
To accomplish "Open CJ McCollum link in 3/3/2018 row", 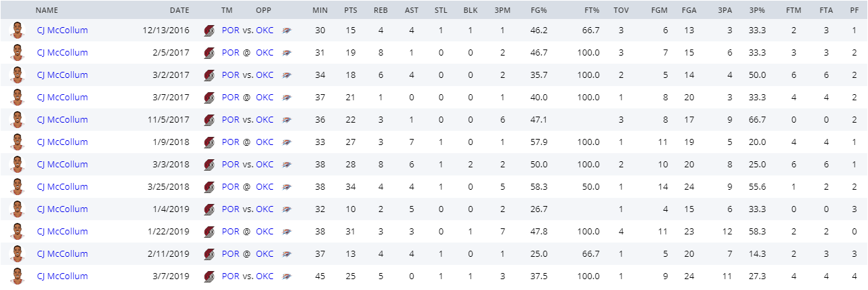I will pyautogui.click(x=62, y=165).
